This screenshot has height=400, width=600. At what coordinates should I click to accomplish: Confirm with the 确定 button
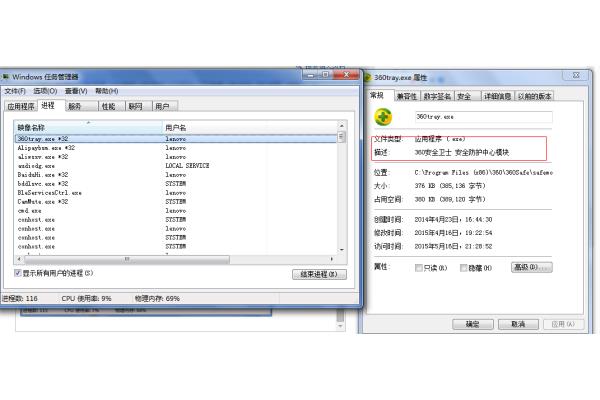[x=473, y=324]
